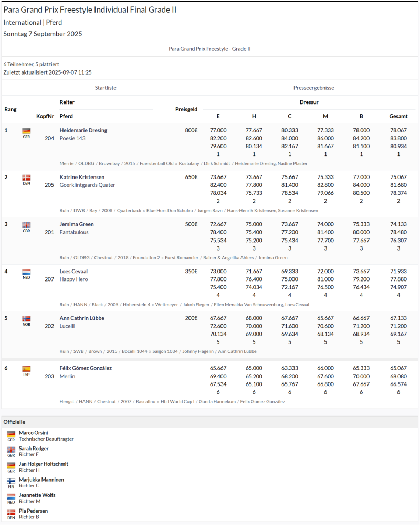Open the Presseergebnisse tab
The image size is (420, 530).
pos(313,88)
